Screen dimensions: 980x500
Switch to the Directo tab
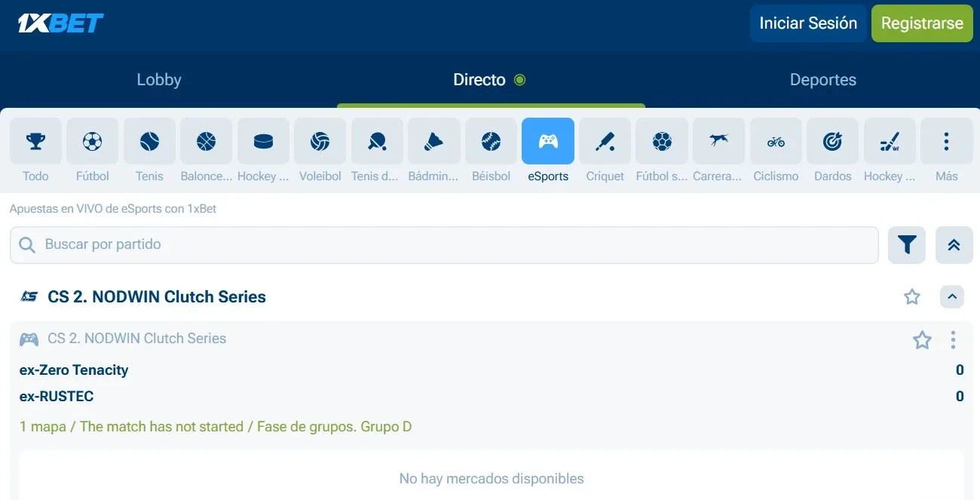pyautogui.click(x=489, y=80)
